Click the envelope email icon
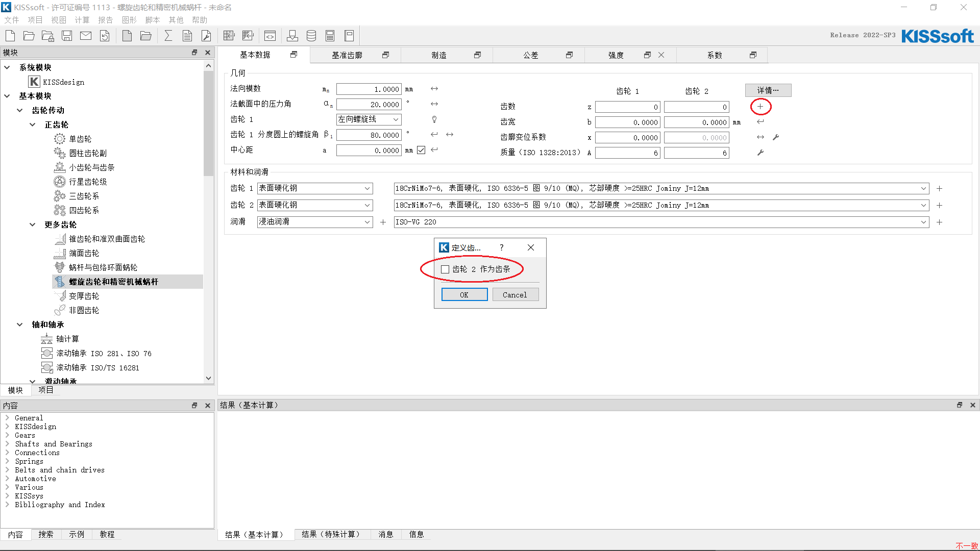The width and height of the screenshot is (980, 551). pos(86,36)
